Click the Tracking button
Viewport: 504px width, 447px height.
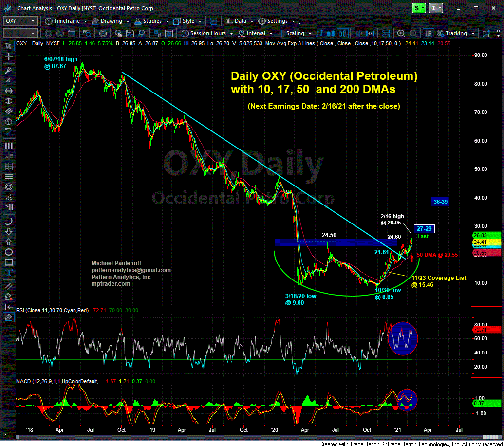[x=452, y=33]
